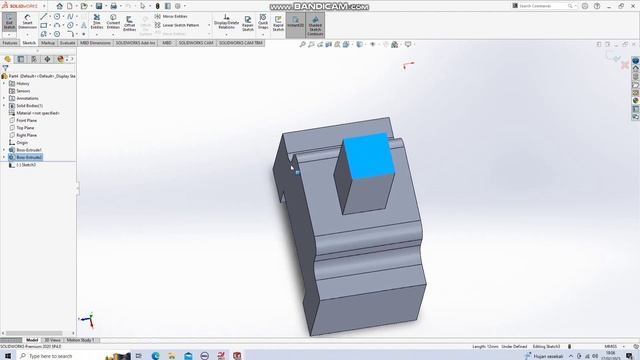Click the New document icon
Image resolution: width=640 pixels, height=360 pixels.
point(70,6)
